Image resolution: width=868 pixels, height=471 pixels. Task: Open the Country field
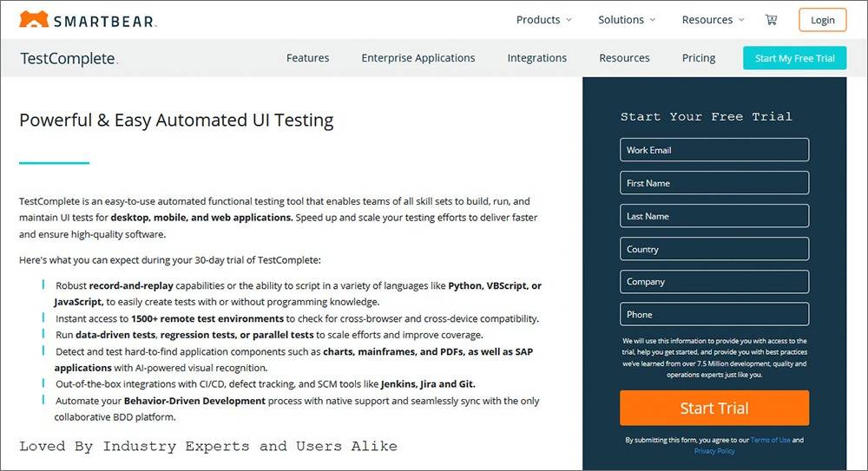tap(714, 249)
